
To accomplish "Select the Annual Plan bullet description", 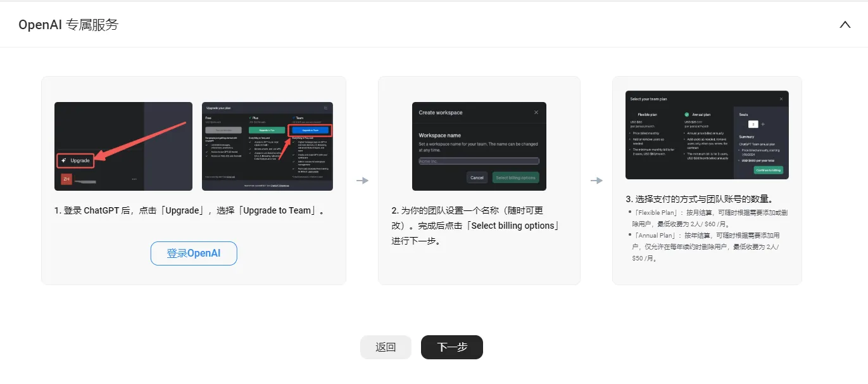I will coord(706,246).
